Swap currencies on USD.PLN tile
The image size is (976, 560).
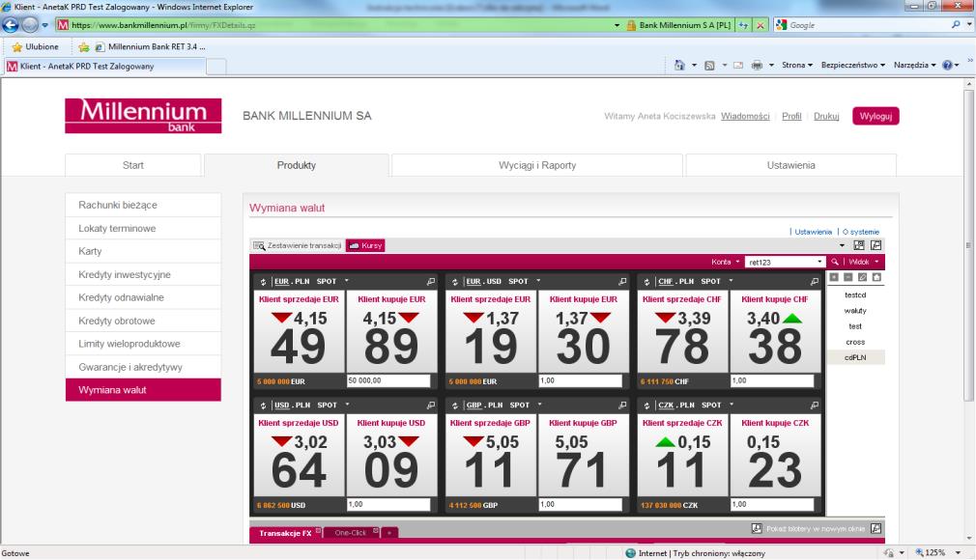pos(263,406)
